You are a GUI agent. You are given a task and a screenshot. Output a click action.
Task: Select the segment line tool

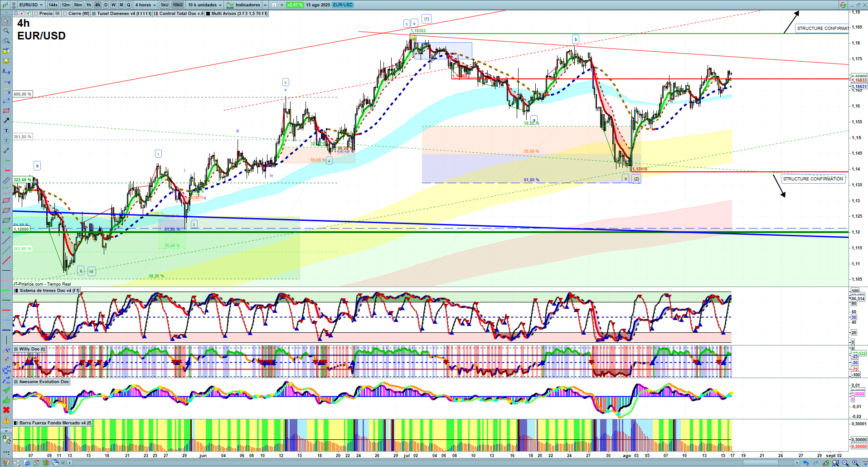pyautogui.click(x=6, y=151)
